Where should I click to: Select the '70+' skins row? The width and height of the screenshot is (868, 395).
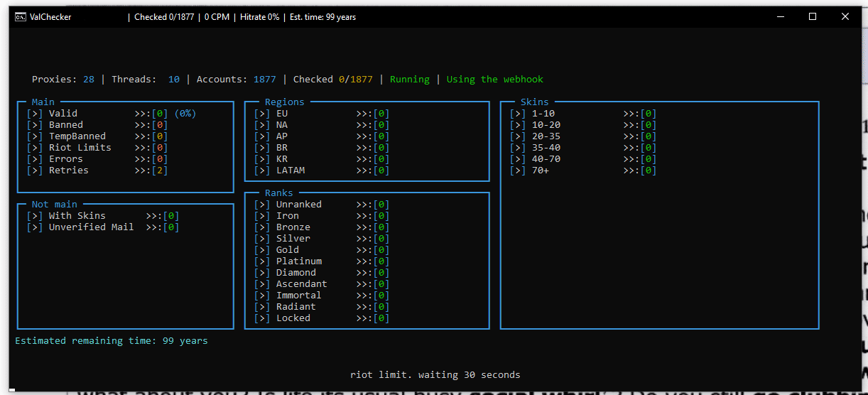[x=583, y=171]
